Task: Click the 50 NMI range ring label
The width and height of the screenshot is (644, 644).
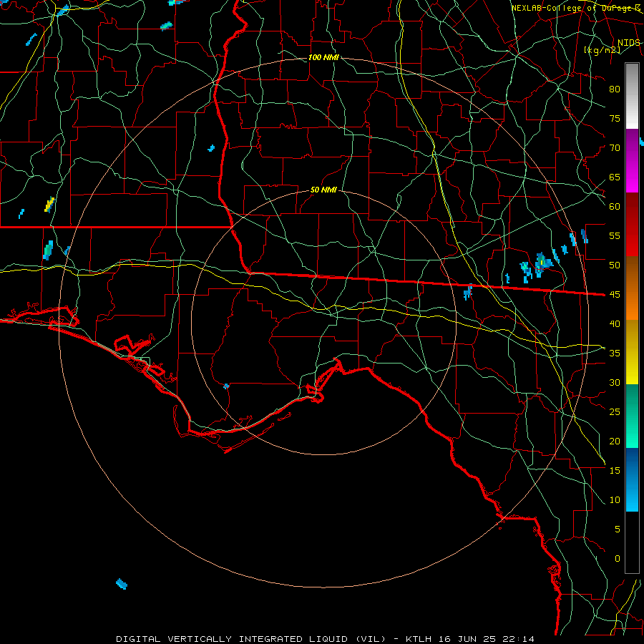Action: pyautogui.click(x=323, y=190)
